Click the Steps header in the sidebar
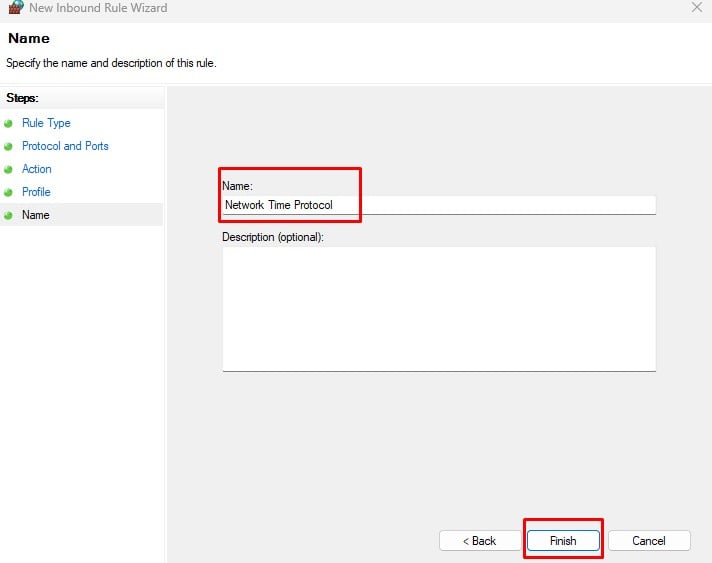712x563 pixels. coord(22,98)
